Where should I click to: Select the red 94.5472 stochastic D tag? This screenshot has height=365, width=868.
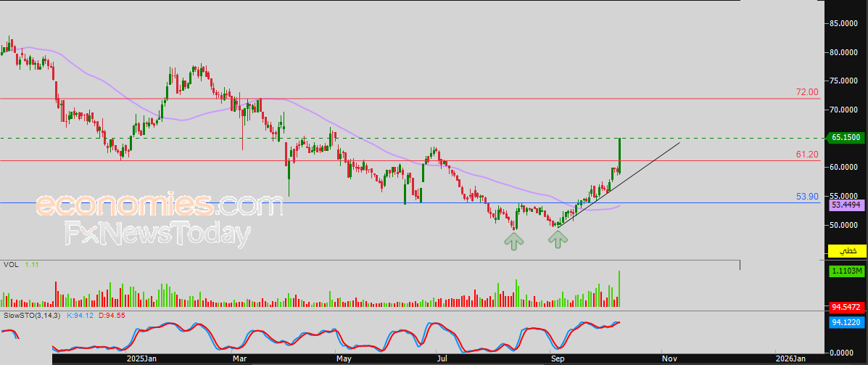pyautogui.click(x=847, y=307)
